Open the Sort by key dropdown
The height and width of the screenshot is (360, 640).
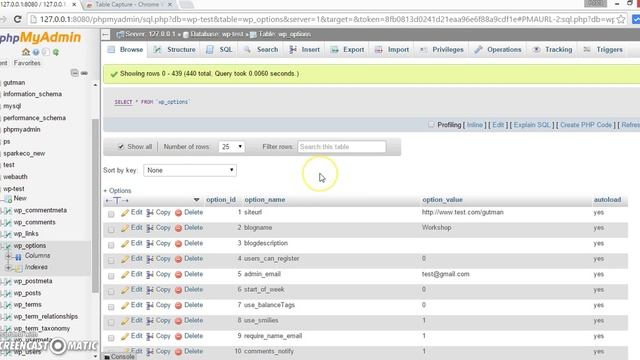tap(190, 170)
